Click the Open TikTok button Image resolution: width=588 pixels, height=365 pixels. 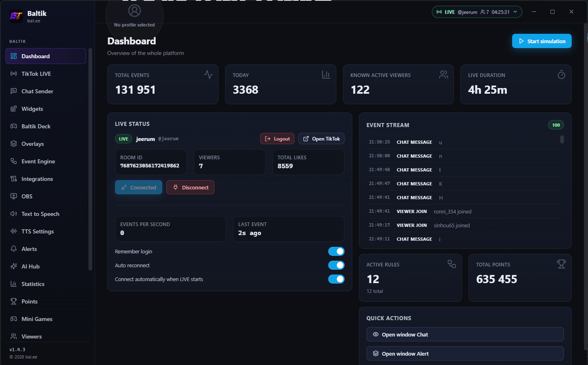[x=321, y=139]
